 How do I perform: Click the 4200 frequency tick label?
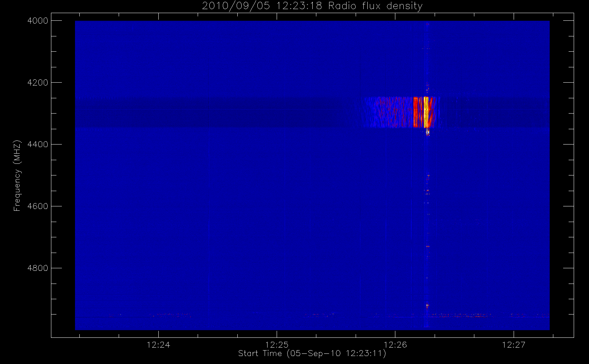(38, 83)
